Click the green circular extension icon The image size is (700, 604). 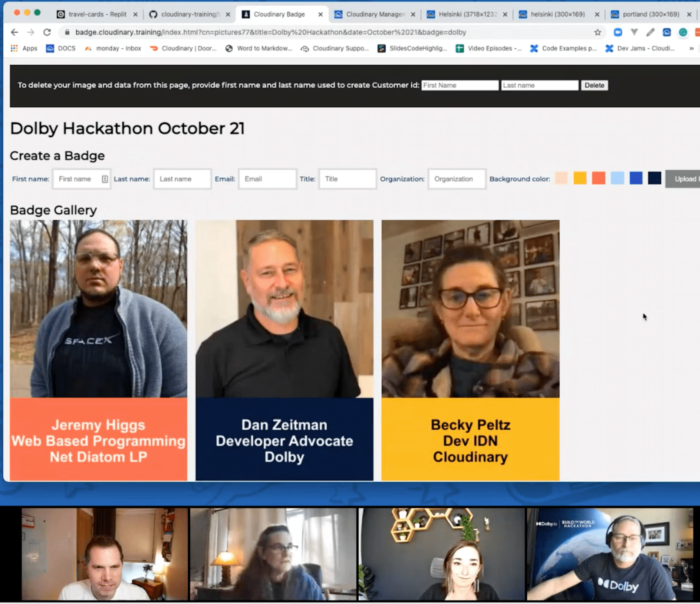coord(683,32)
